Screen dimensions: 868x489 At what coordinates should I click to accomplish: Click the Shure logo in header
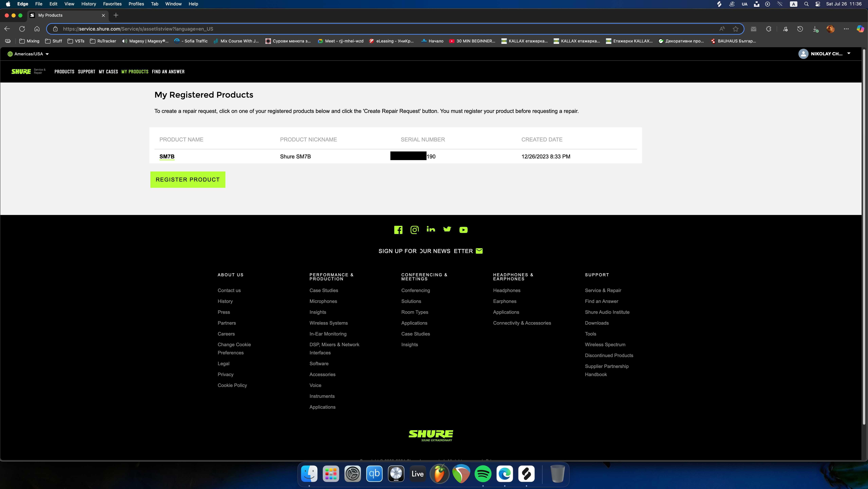point(21,71)
